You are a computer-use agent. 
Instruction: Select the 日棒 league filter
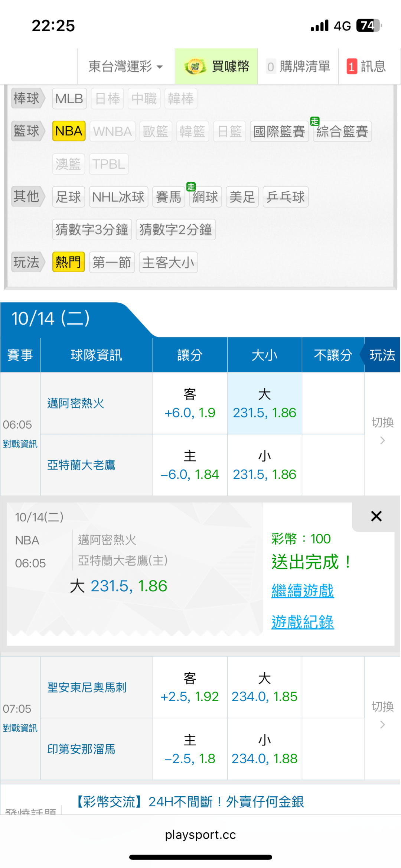pyautogui.click(x=107, y=99)
